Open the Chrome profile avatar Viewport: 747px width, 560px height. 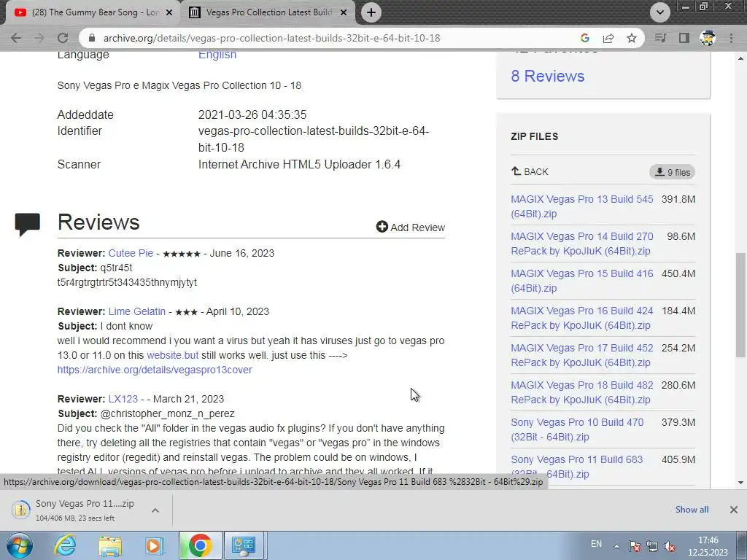click(708, 38)
